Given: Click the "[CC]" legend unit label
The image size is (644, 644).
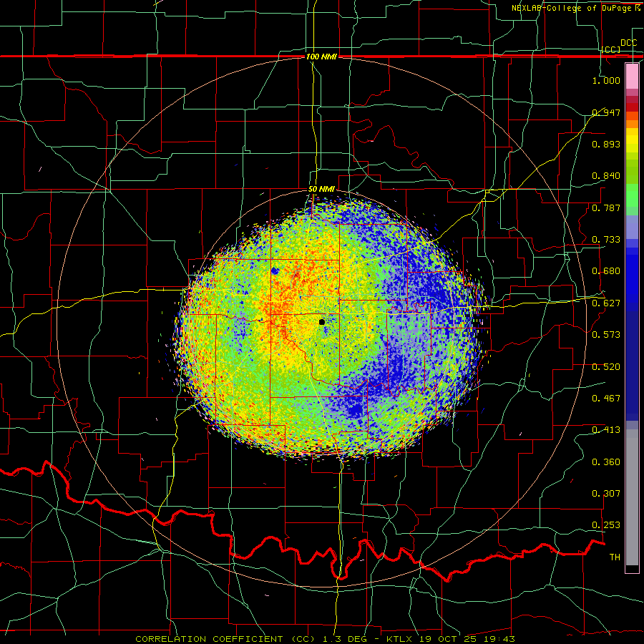Looking at the screenshot, I should point(611,49).
